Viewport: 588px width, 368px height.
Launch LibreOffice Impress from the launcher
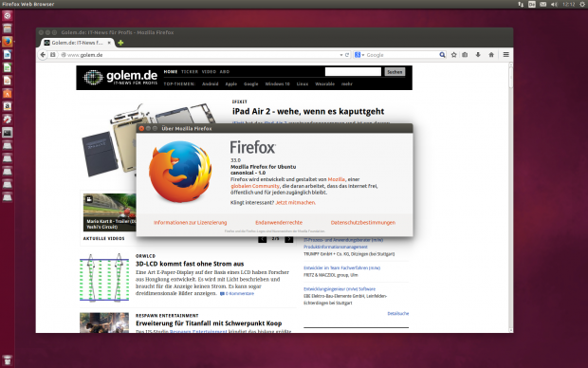pyautogui.click(x=8, y=81)
